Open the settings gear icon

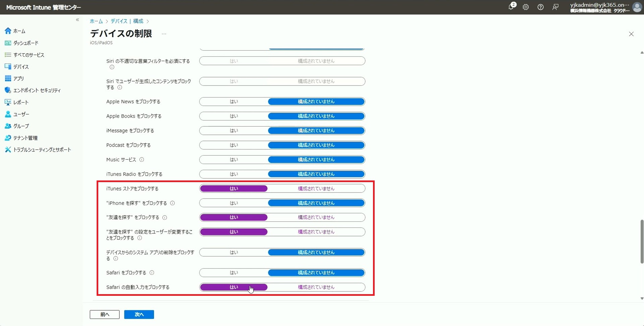526,7
